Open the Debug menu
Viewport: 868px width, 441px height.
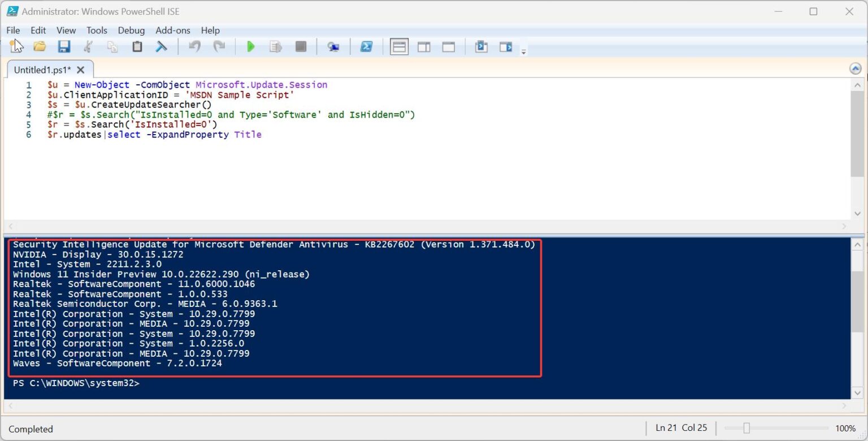131,31
